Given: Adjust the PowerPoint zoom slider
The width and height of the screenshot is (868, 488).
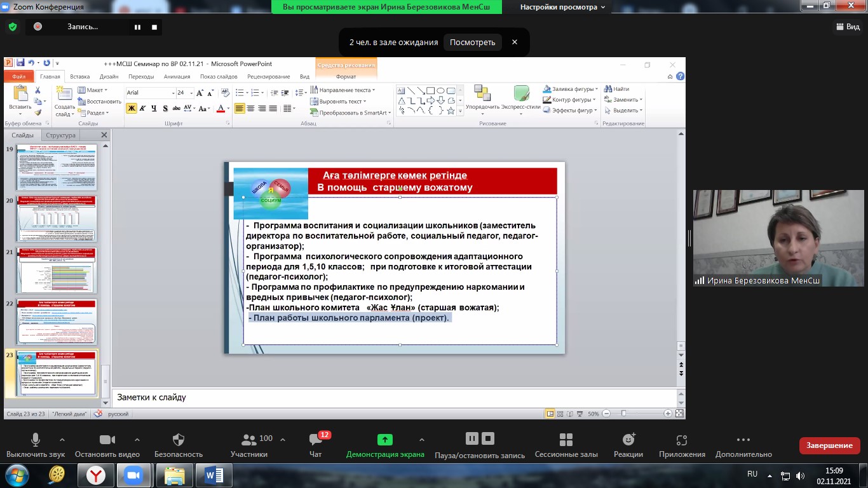Looking at the screenshot, I should [624, 414].
